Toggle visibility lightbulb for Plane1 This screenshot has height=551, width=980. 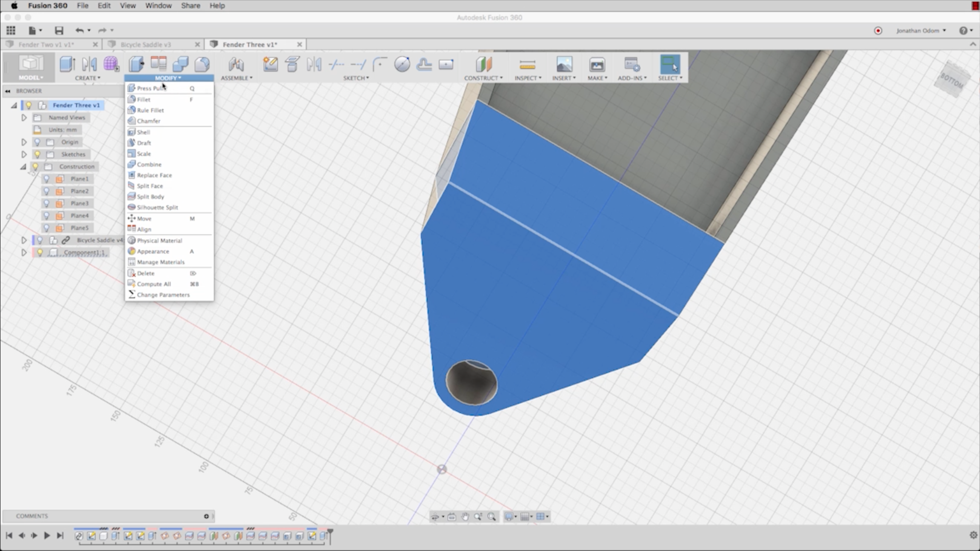pos(47,179)
